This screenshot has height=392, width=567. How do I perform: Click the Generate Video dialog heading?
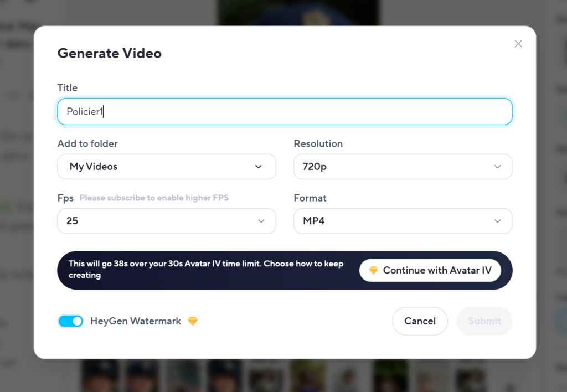point(110,54)
